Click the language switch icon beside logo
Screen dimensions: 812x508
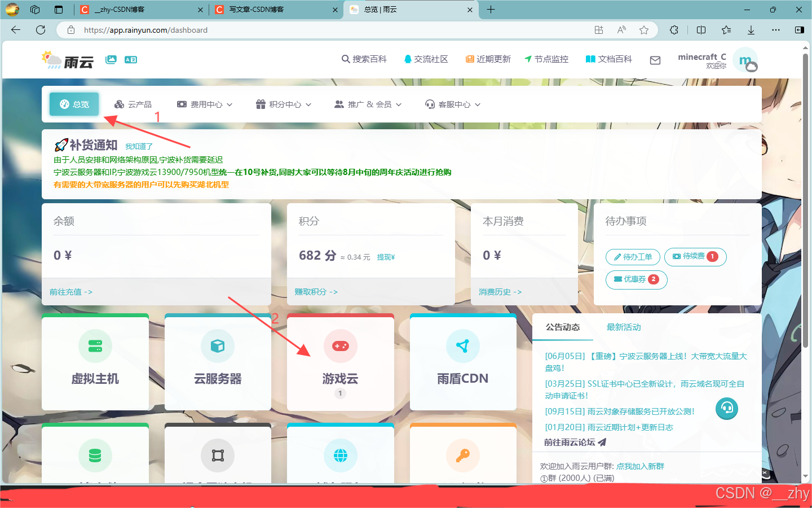click(131, 59)
